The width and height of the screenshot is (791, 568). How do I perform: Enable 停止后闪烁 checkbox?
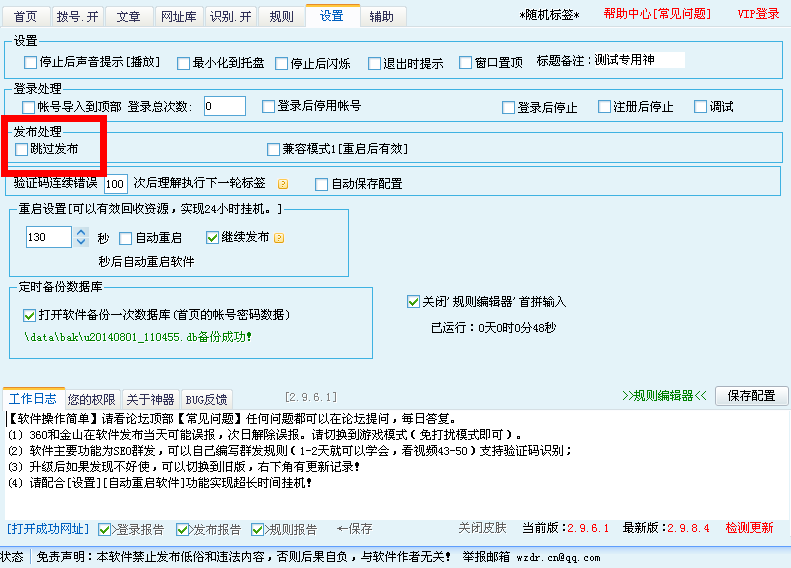pyautogui.click(x=281, y=64)
